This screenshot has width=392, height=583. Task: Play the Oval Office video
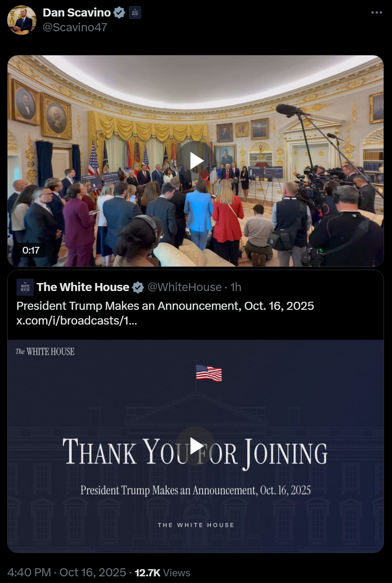196,161
